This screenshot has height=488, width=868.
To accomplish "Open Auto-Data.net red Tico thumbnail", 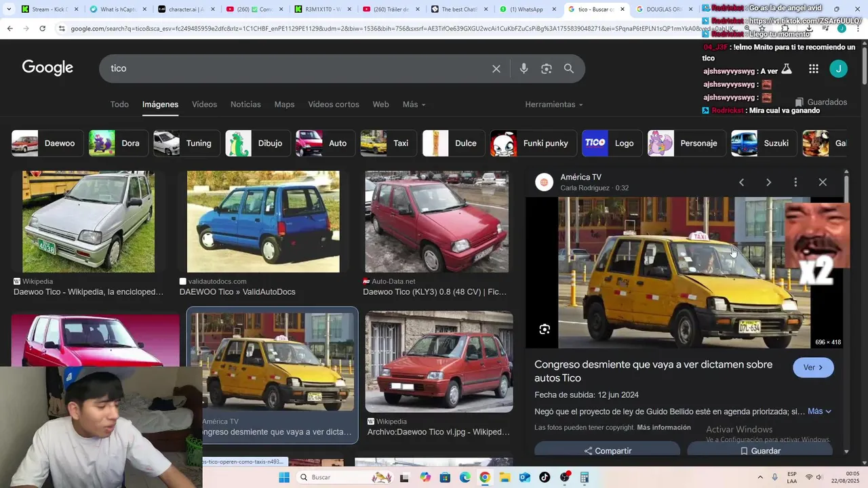I will [x=437, y=222].
